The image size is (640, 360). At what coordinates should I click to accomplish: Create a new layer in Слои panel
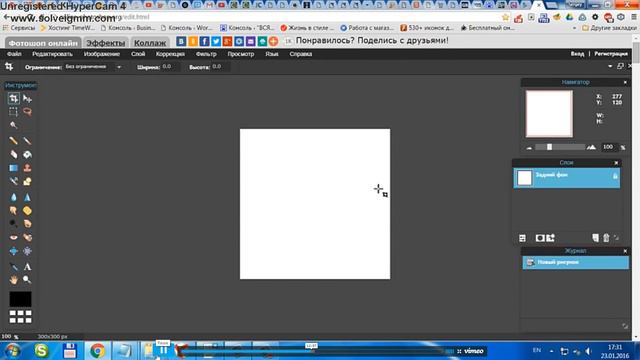pyautogui.click(x=596, y=238)
